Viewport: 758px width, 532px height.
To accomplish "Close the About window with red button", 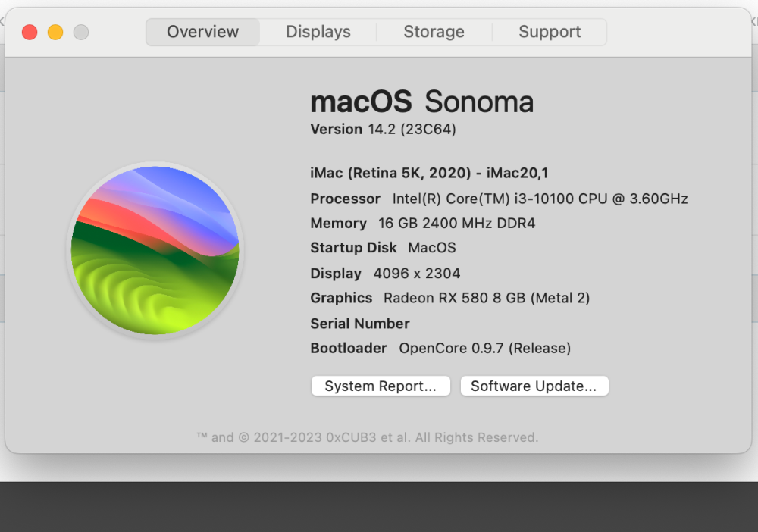I will click(x=30, y=33).
